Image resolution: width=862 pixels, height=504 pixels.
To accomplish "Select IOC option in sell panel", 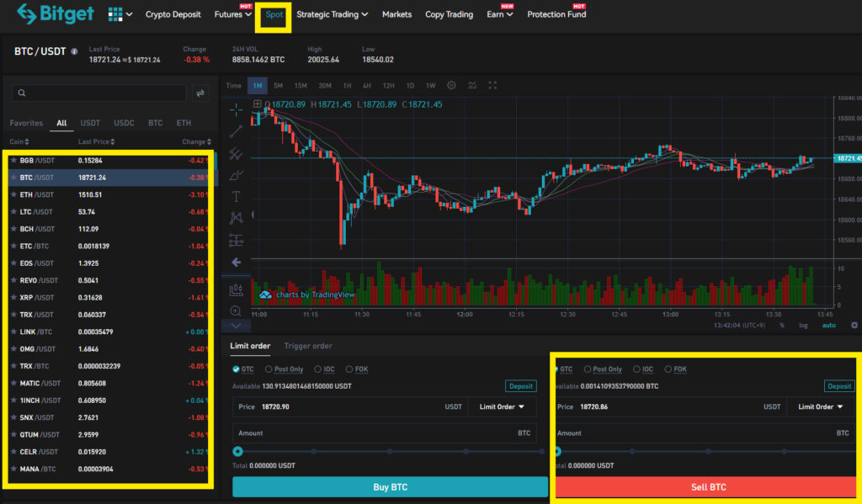I will tap(643, 369).
